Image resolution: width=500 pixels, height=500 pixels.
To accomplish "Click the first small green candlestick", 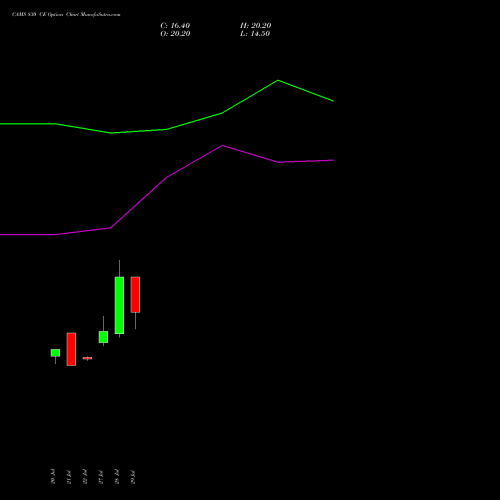I will coord(55,353).
